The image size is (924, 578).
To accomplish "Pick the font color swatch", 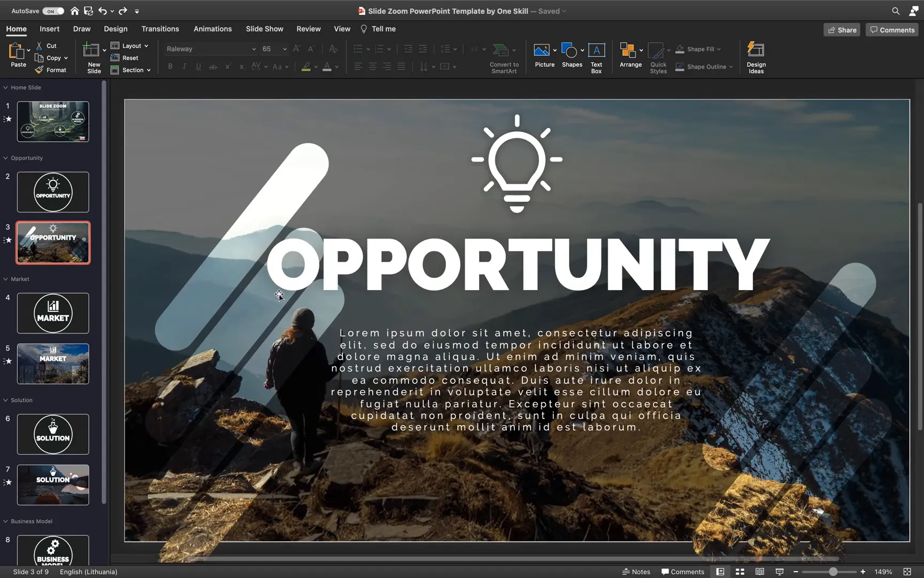I will click(x=327, y=66).
